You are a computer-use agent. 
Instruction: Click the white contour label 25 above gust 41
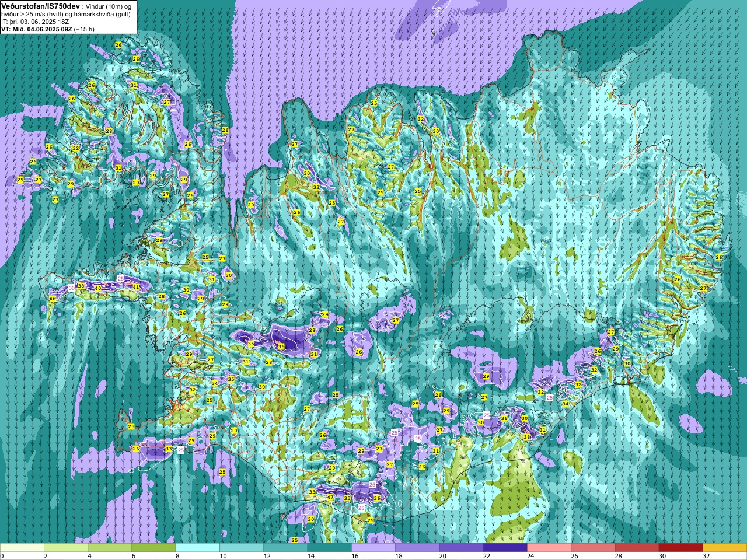[121, 279]
